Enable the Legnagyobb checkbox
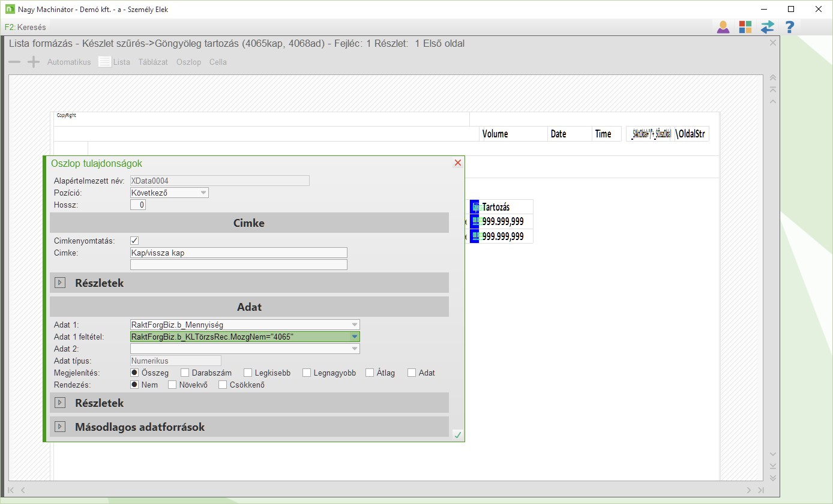 point(307,373)
